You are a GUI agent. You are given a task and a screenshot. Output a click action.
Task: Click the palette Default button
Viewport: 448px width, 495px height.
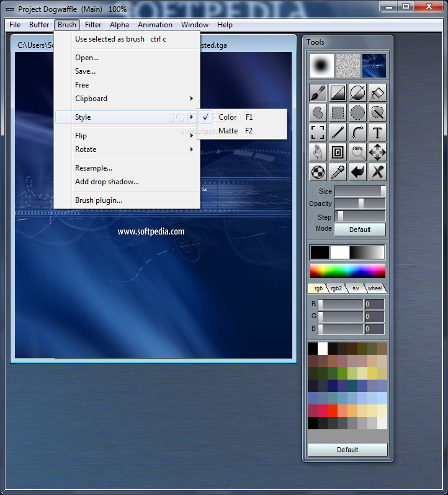[x=347, y=450]
